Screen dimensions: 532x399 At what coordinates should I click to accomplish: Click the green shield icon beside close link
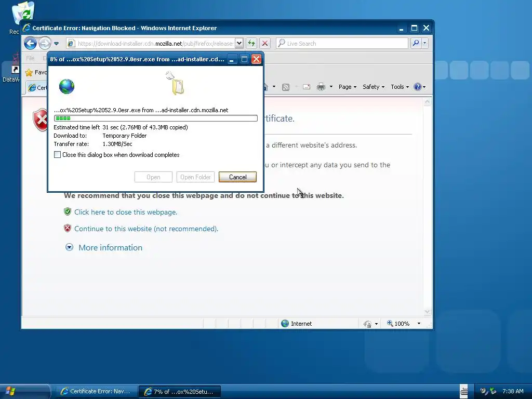click(68, 212)
